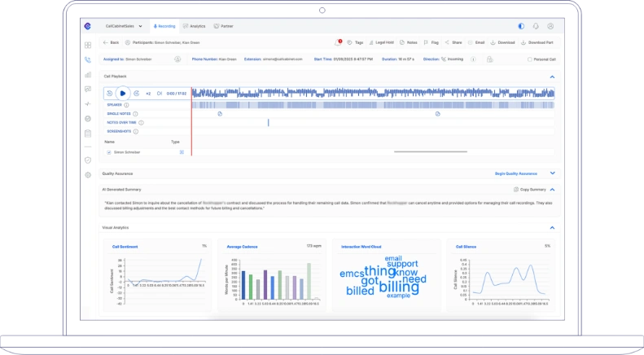Switch to the Analytics tab

point(195,26)
